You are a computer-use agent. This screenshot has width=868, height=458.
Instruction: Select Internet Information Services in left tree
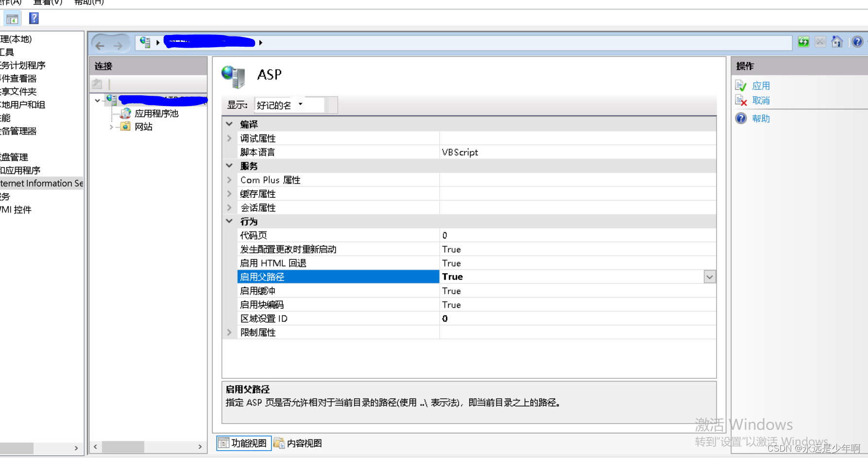42,183
